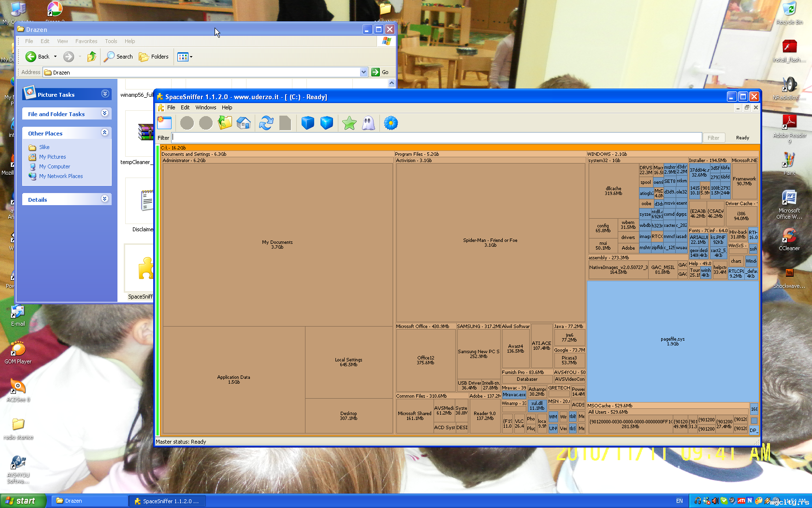The image size is (812, 508).
Task: Click the Filter button in SpaceSniffer
Action: (713, 138)
